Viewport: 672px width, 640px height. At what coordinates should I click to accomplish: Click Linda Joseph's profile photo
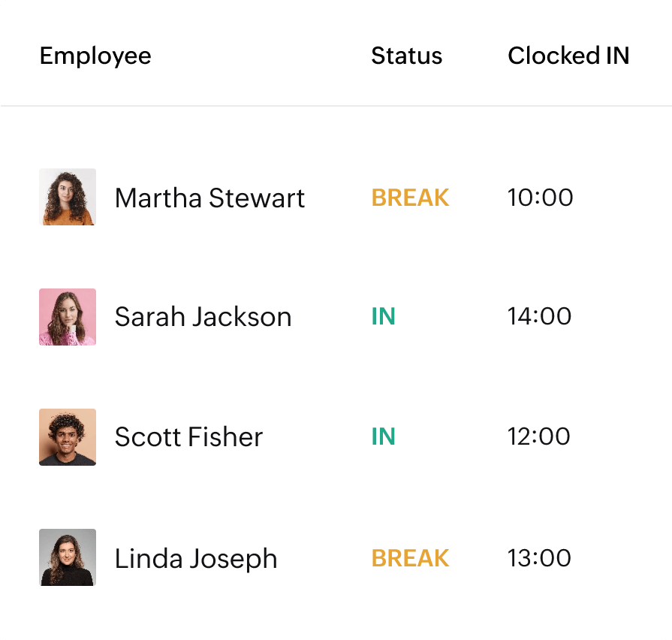67,557
